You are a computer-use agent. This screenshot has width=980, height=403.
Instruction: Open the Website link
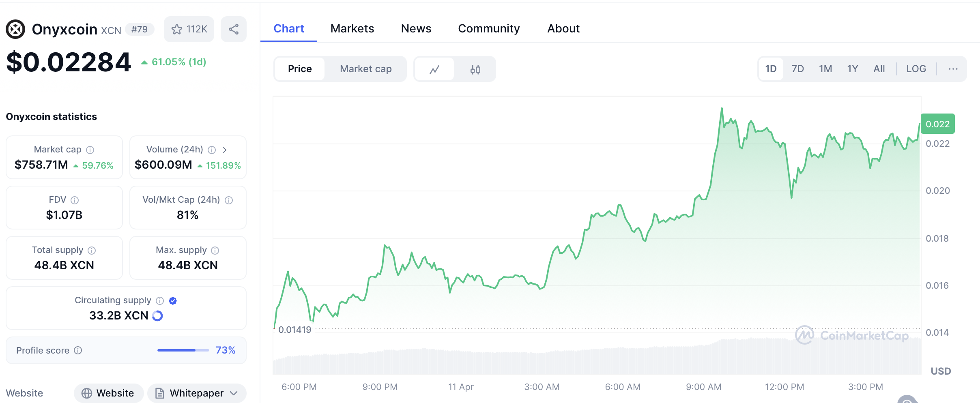pos(108,393)
